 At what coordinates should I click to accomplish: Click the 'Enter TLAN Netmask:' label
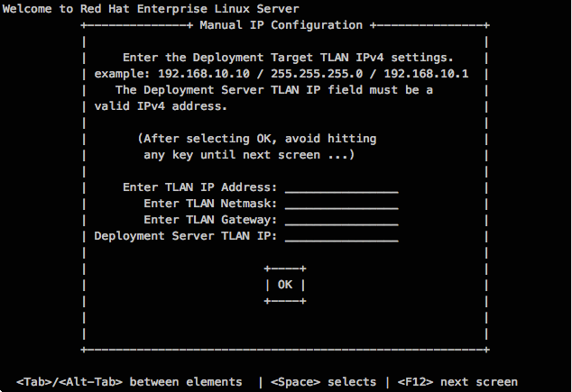point(210,204)
